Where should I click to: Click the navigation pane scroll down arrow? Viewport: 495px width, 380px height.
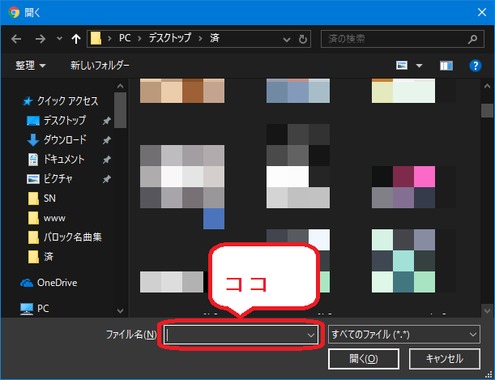[x=120, y=311]
